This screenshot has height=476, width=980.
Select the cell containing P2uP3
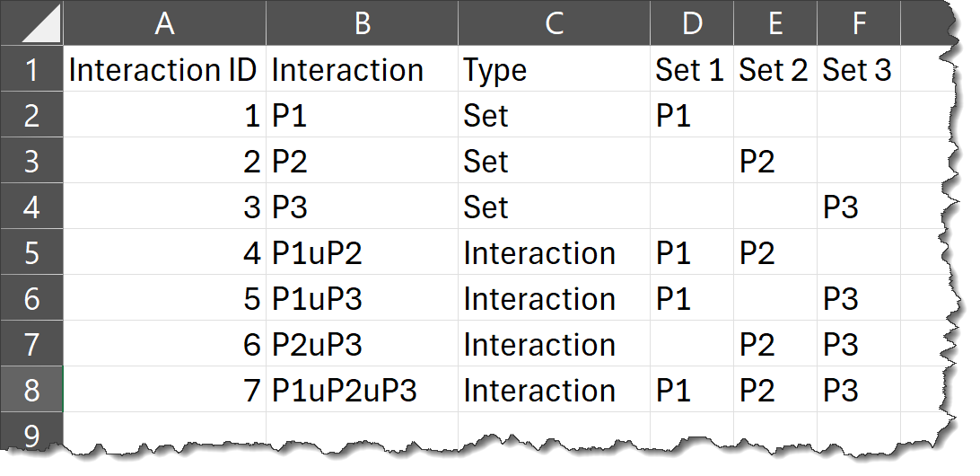point(362,345)
